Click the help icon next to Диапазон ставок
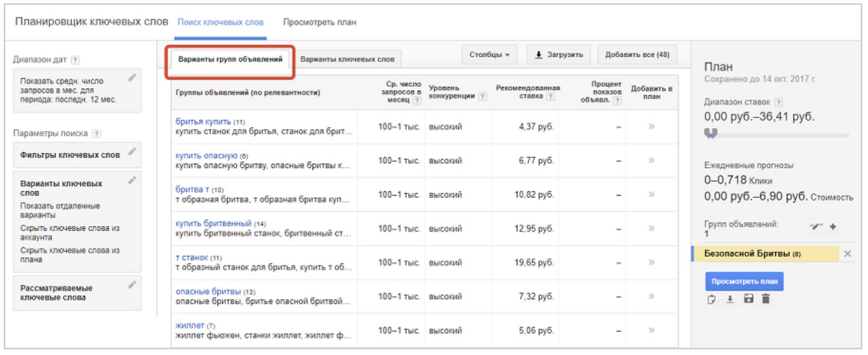Screen dimensions: 868x355 pyautogui.click(x=779, y=102)
